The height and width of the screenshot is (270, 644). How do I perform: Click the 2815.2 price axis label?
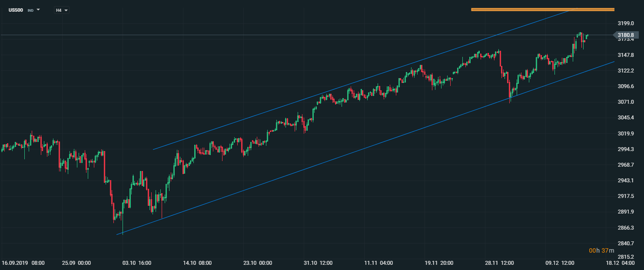625,256
